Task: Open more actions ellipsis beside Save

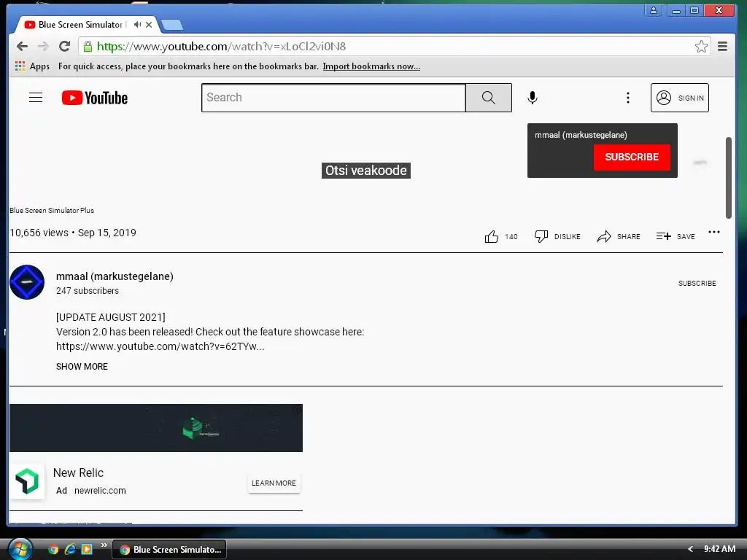Action: (713, 232)
